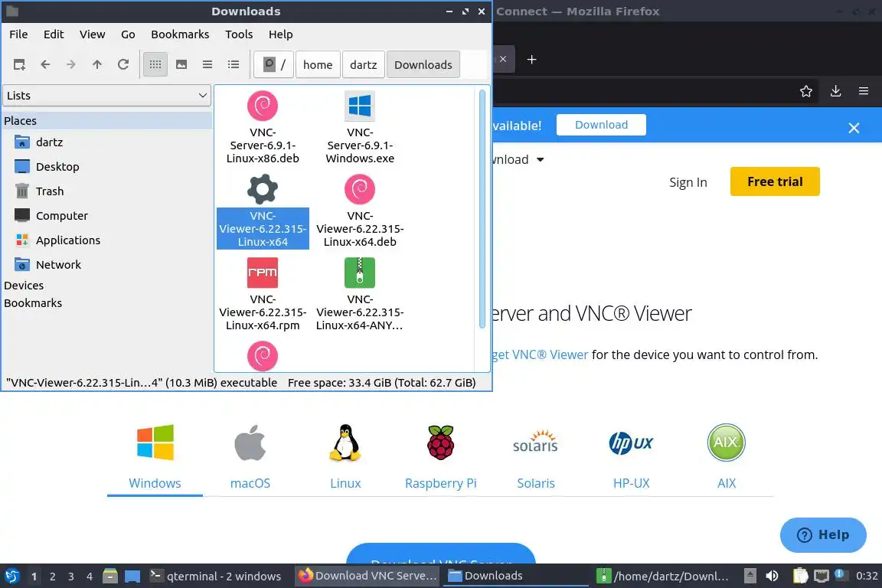882x588 pixels.
Task: Open the Help chat widget
Action: (823, 535)
